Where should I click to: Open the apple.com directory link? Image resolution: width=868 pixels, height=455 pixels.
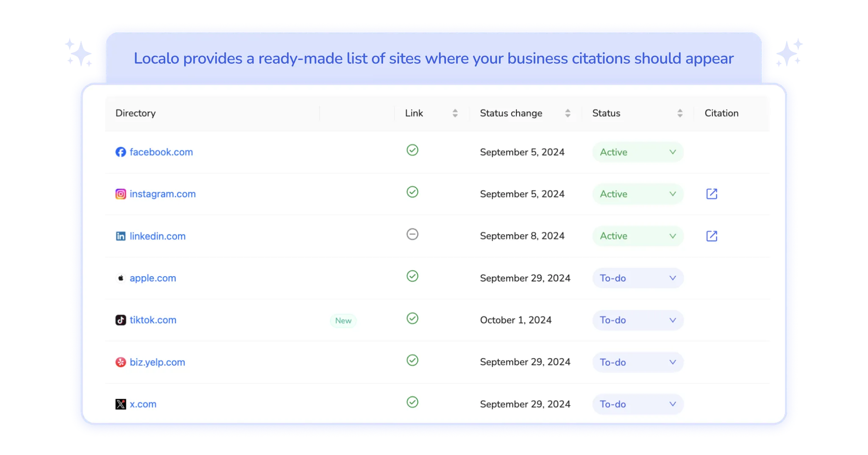153,278
